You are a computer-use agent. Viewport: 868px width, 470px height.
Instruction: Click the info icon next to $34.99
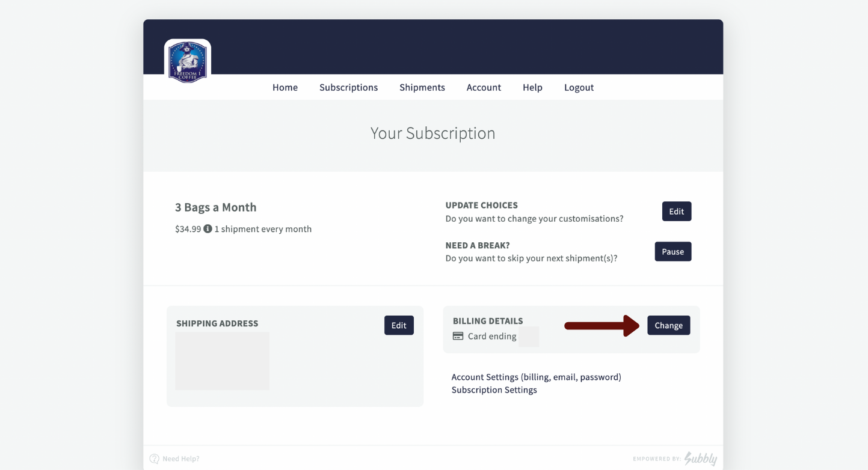pyautogui.click(x=208, y=229)
